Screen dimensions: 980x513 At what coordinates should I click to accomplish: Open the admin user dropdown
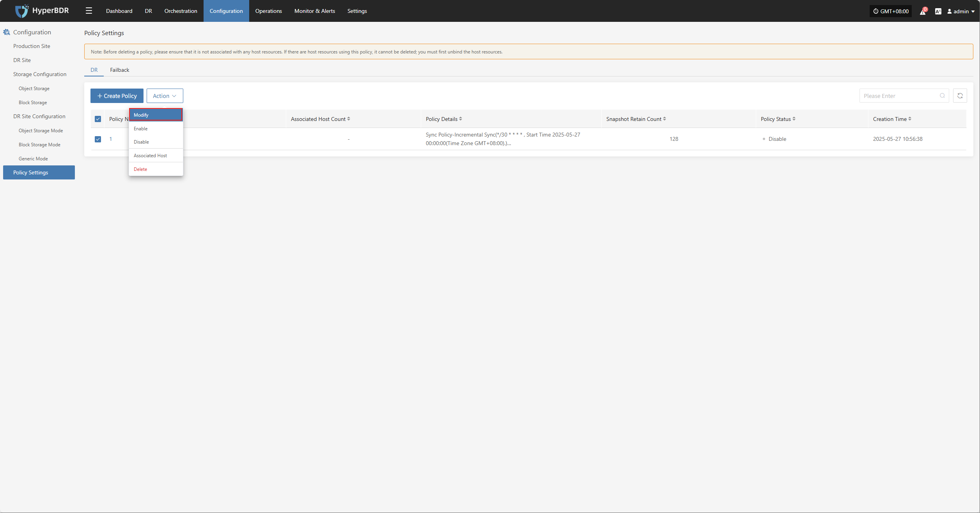961,11
